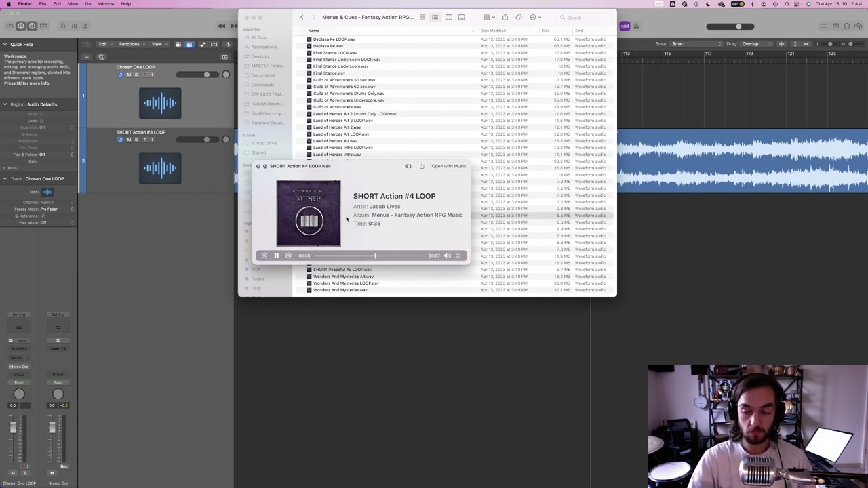
Task: Add a new track with plus icon
Action: click(87, 57)
